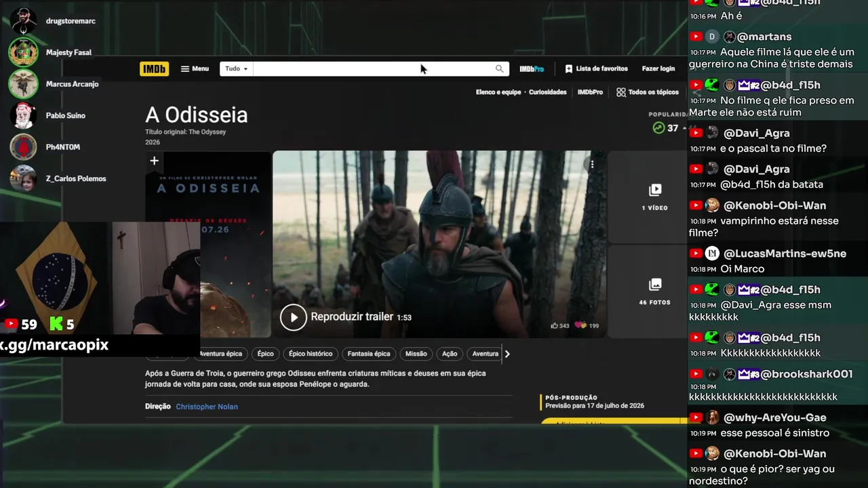Select the Aventura genre chip
The width and height of the screenshot is (868, 488).
pyautogui.click(x=485, y=354)
